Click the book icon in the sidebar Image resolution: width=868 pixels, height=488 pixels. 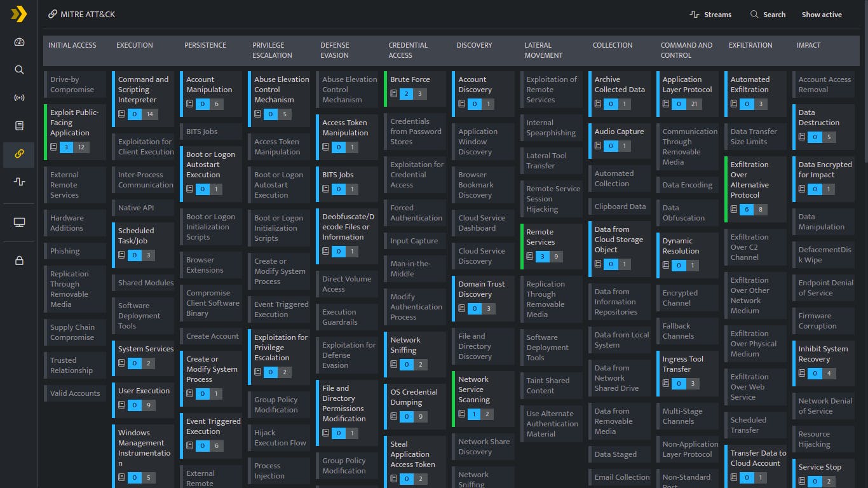[x=19, y=126]
